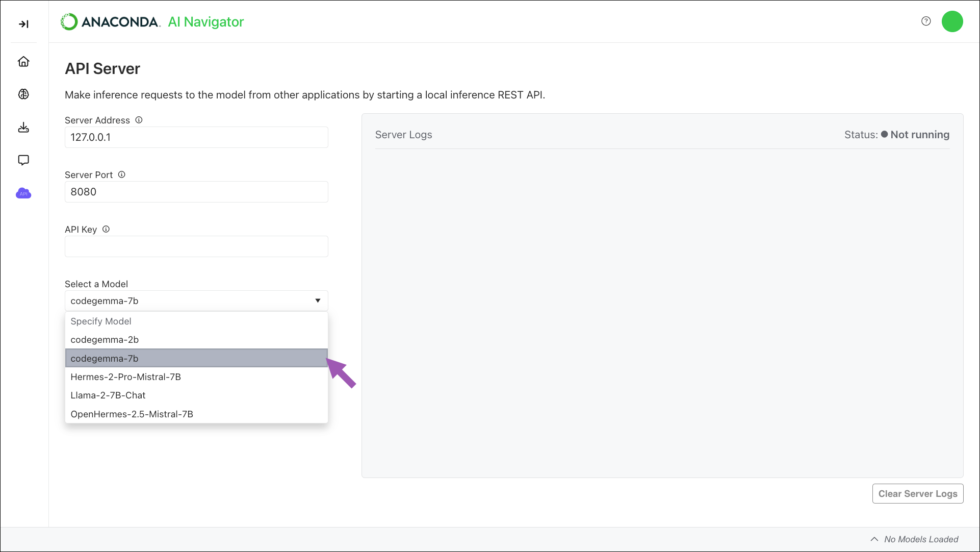Click the Clear Server Logs button
This screenshot has height=552, width=980.
tap(917, 493)
